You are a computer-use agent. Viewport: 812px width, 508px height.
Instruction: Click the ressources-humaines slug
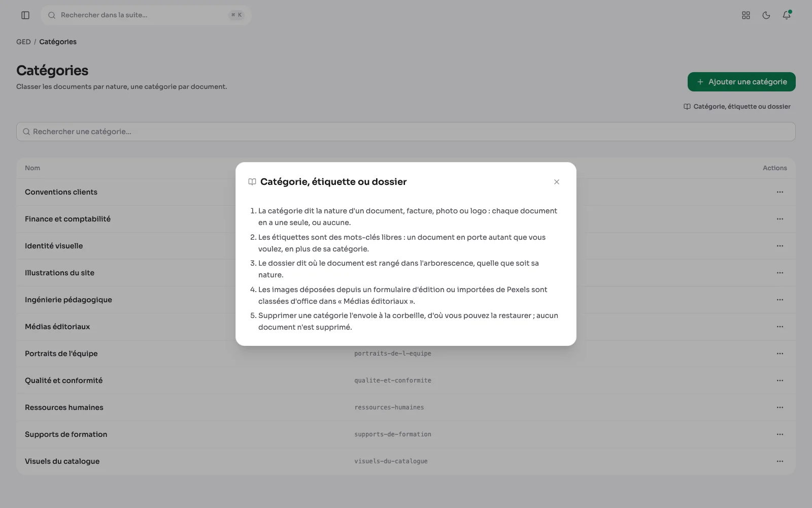coord(389,407)
